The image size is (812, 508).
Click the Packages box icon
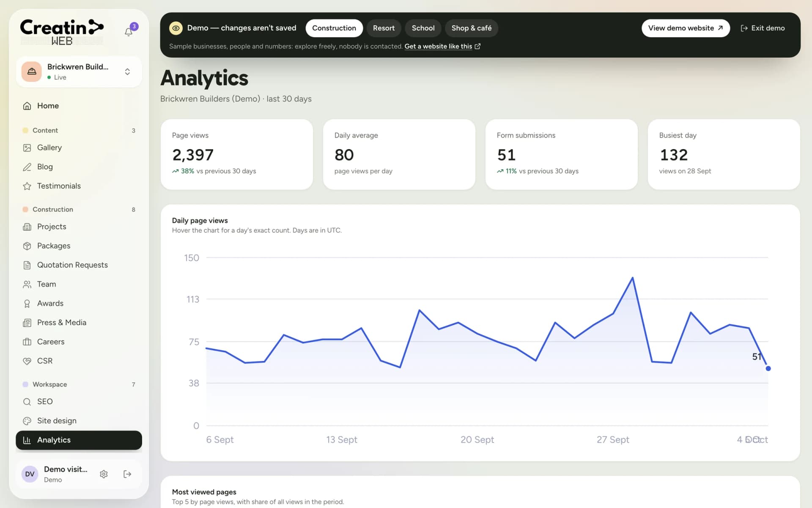coord(27,246)
